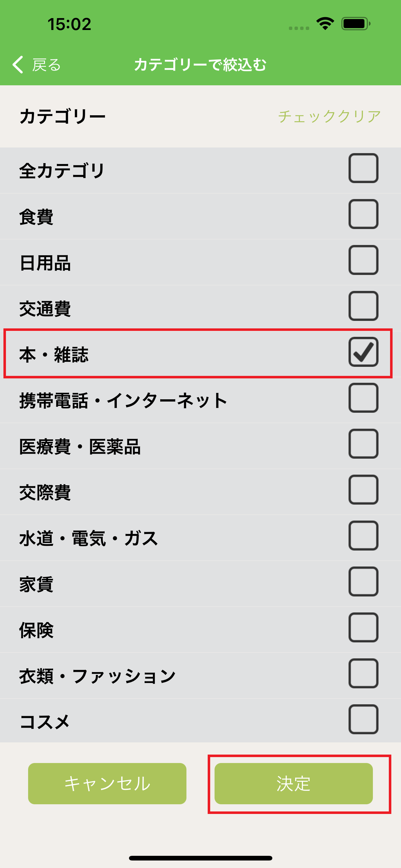The width and height of the screenshot is (401, 868).
Task: Toggle the コスメ checkbox
Action: (x=363, y=719)
